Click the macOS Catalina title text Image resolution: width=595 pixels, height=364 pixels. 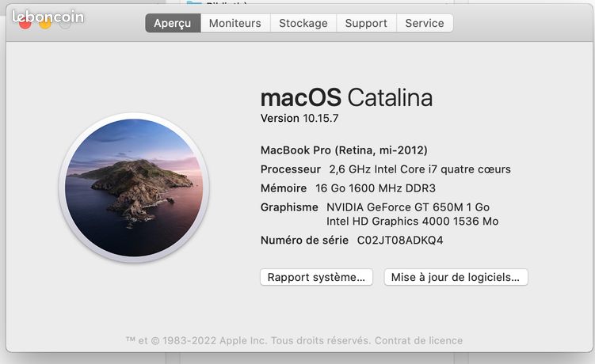(346, 97)
